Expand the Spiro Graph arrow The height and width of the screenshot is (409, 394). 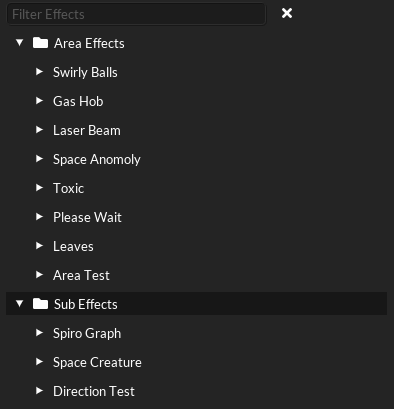click(39, 333)
